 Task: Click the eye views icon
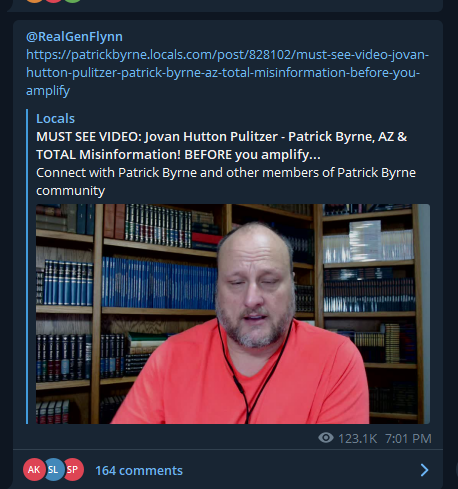tap(326, 438)
